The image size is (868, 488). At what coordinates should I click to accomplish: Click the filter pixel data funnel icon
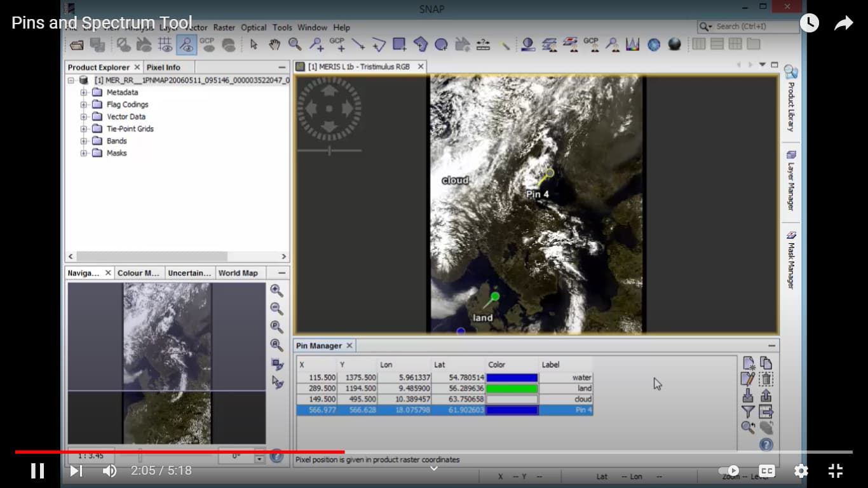(x=749, y=412)
